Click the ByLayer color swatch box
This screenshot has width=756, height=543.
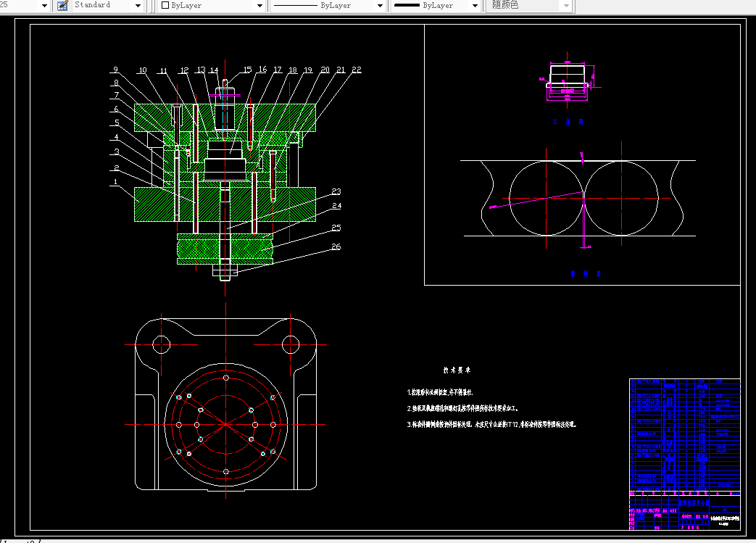[x=165, y=5]
